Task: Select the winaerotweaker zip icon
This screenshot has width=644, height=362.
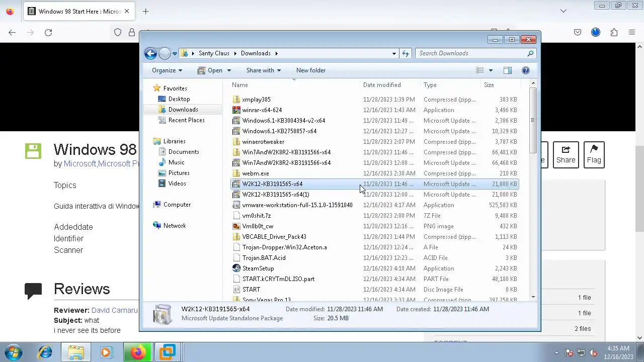Action: pyautogui.click(x=236, y=142)
